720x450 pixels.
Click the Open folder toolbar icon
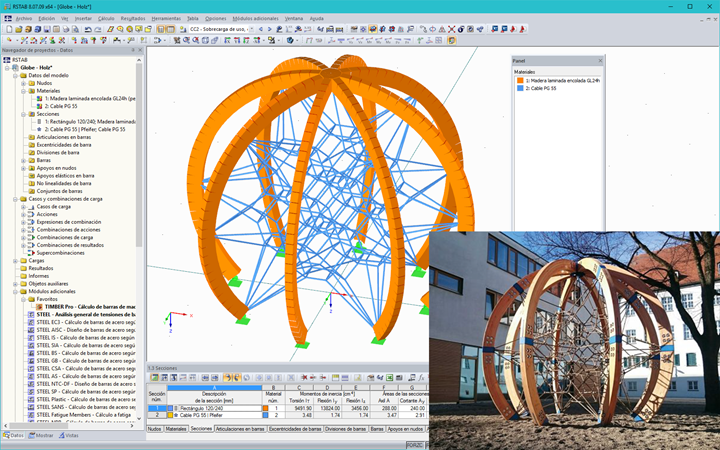[x=19, y=29]
